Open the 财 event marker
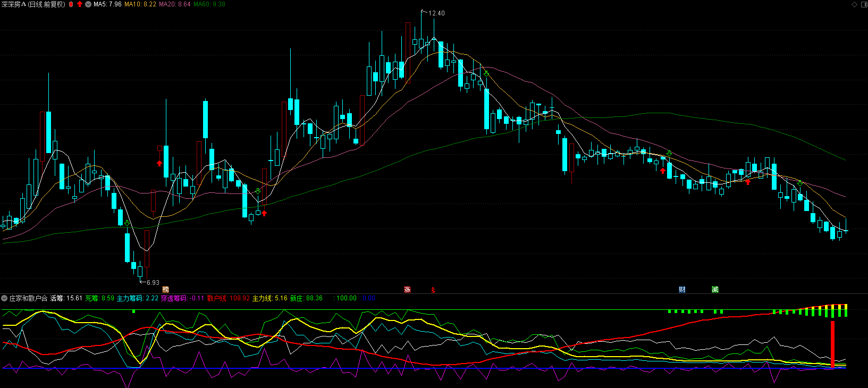The width and height of the screenshot is (868, 388). 682,290
